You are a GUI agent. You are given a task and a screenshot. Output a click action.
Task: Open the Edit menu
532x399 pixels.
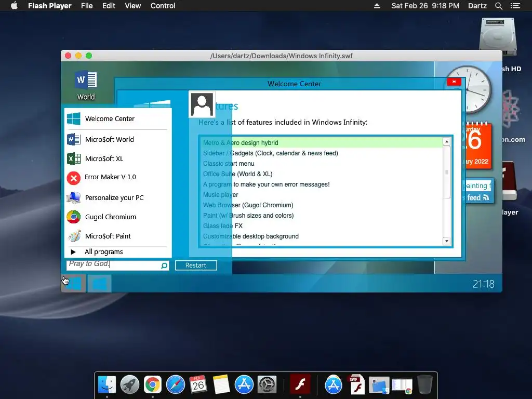(x=109, y=6)
